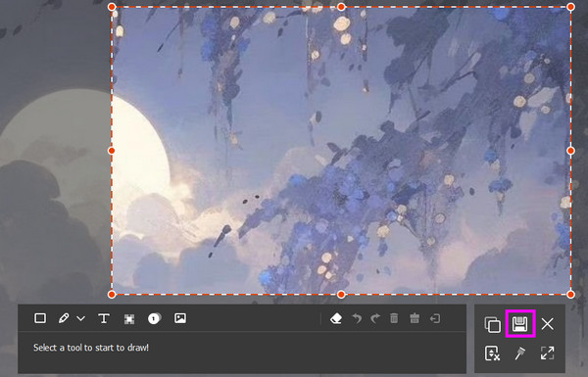The height and width of the screenshot is (377, 588).
Task: Select the Mosaic blur tool
Action: 129,319
